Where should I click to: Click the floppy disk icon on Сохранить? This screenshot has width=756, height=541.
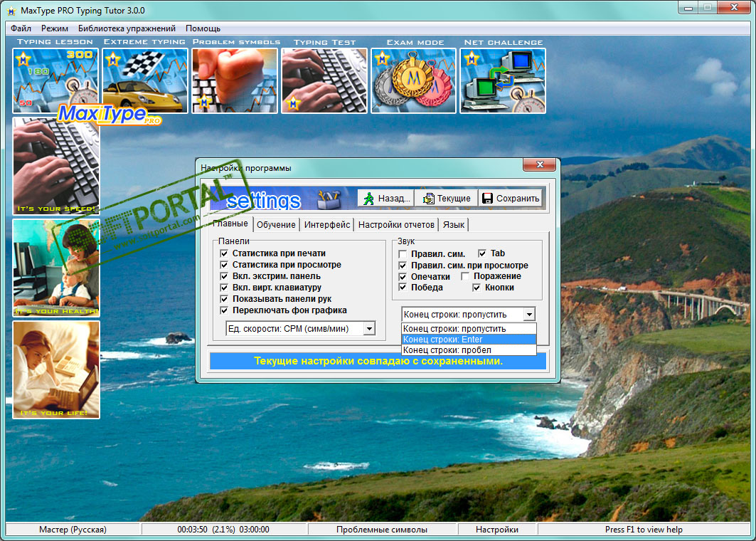point(487,199)
